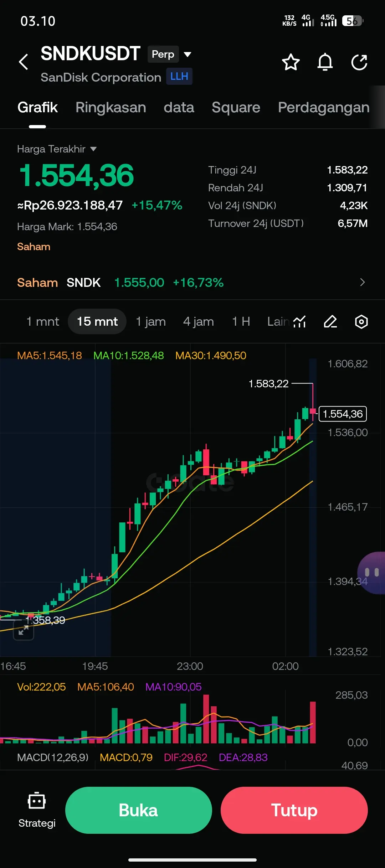This screenshot has height=868, width=385.
Task: Select the 1 jam timeframe
Action: pyautogui.click(x=151, y=321)
